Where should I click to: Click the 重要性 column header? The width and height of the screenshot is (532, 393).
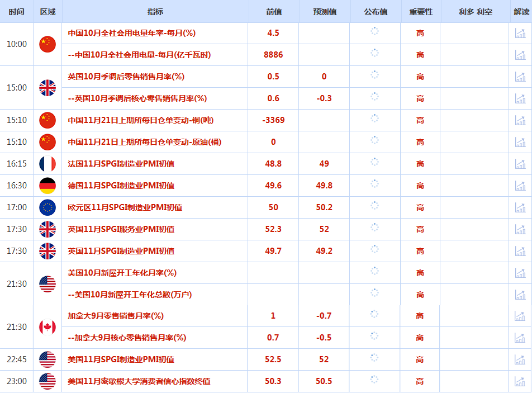421,12
